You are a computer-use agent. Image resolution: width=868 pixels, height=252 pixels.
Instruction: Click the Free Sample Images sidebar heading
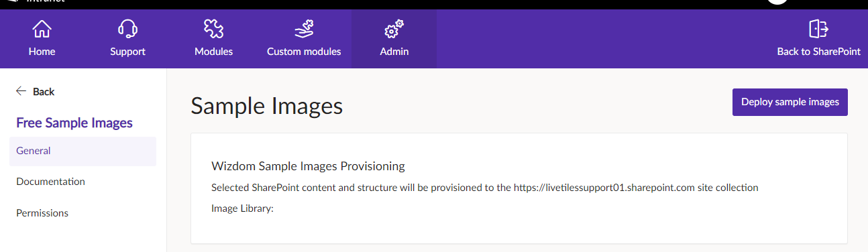point(74,123)
